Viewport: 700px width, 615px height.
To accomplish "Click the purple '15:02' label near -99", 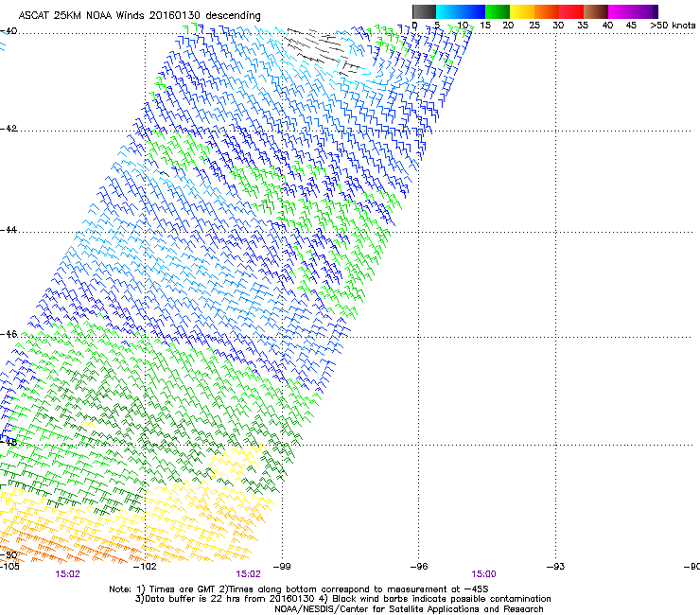I will pos(248,574).
